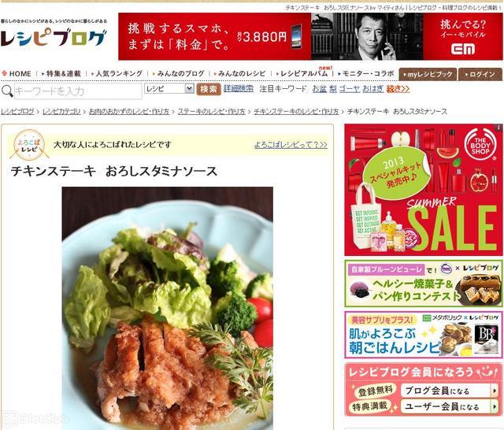
Task: Open the レシピ search category dropdown
Action: click(x=169, y=88)
